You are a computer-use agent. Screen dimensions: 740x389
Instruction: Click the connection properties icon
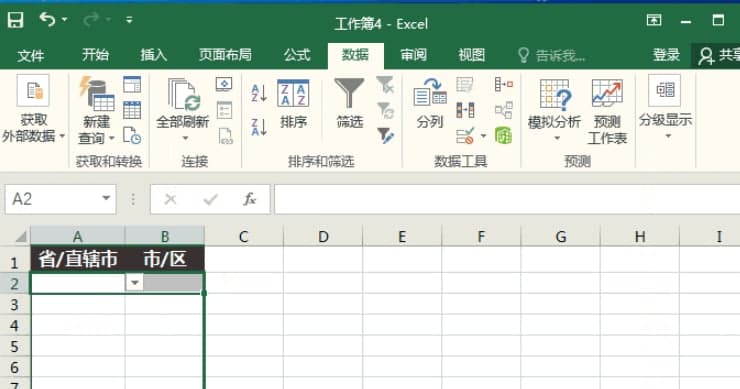[224, 111]
